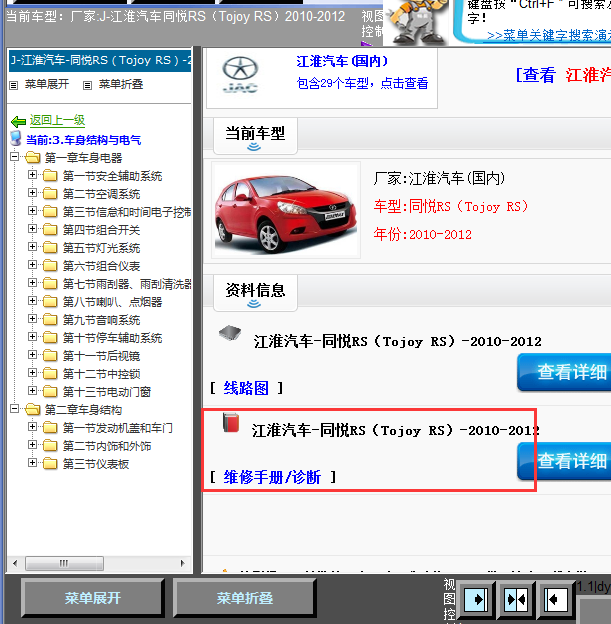Expand 第四节组合开关 node
The height and width of the screenshot is (624, 611).
[x=32, y=229]
